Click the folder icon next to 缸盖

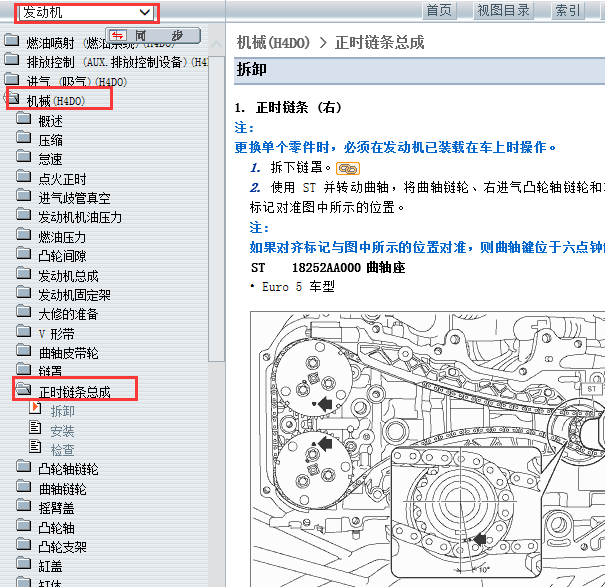24,563
